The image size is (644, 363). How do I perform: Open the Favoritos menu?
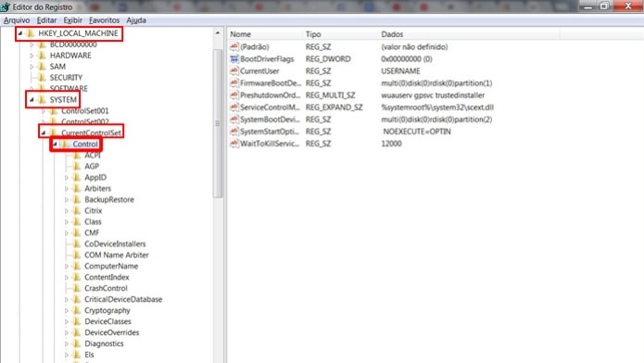click(x=104, y=20)
